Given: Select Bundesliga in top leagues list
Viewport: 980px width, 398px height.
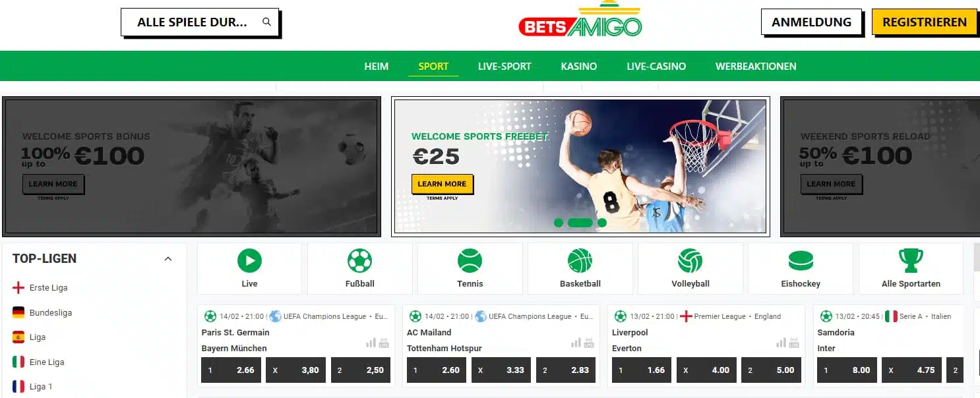Looking at the screenshot, I should pyautogui.click(x=51, y=312).
